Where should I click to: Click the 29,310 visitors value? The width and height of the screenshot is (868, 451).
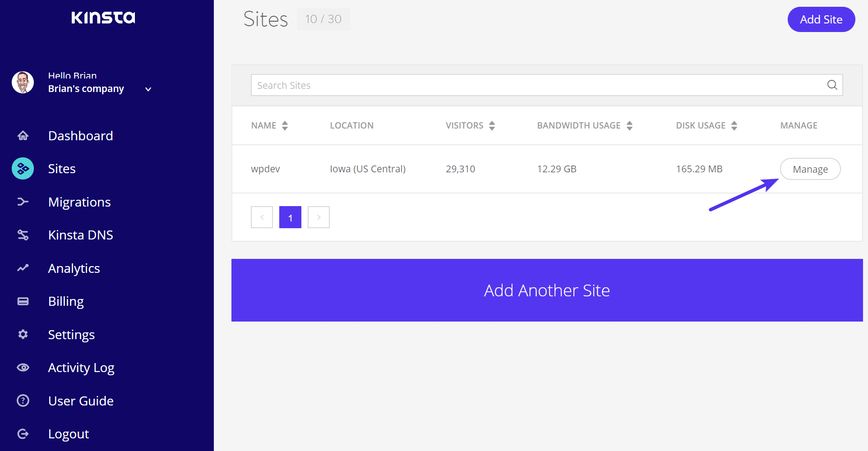pyautogui.click(x=461, y=169)
